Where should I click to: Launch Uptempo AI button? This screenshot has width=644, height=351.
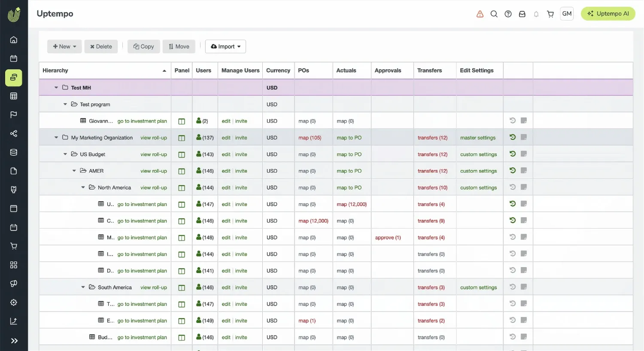(x=608, y=14)
